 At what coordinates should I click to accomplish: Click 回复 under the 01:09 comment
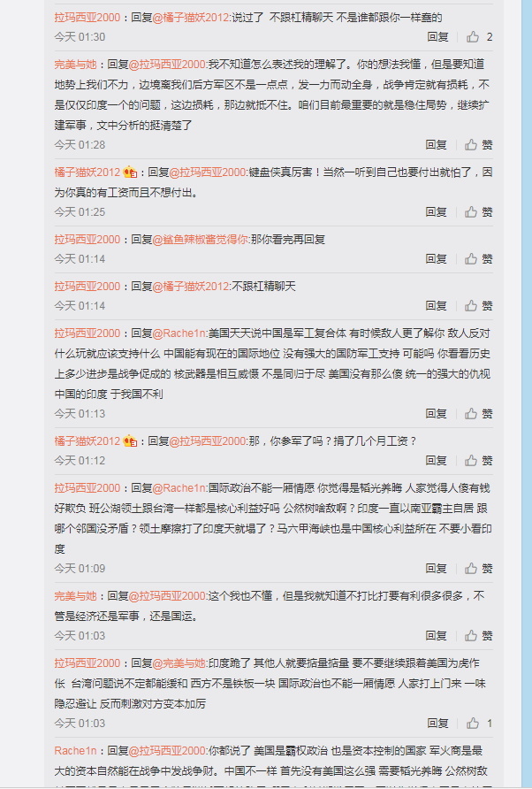click(x=436, y=568)
